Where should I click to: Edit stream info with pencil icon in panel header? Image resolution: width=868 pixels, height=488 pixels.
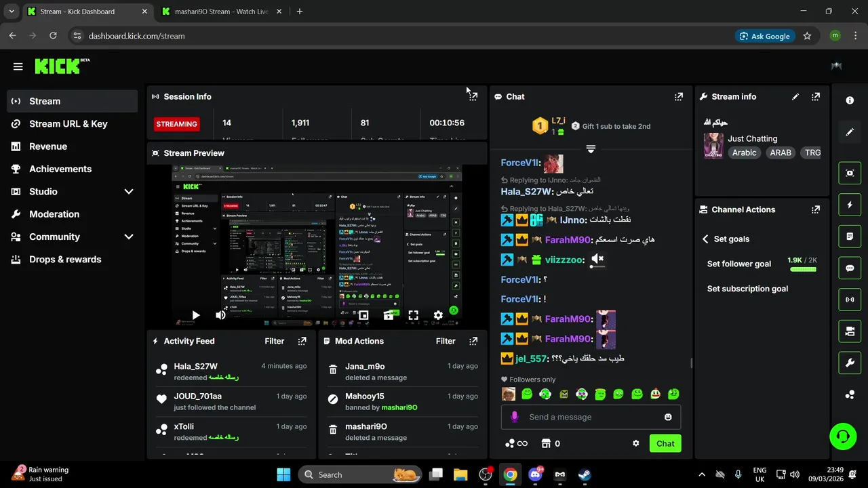pyautogui.click(x=795, y=96)
